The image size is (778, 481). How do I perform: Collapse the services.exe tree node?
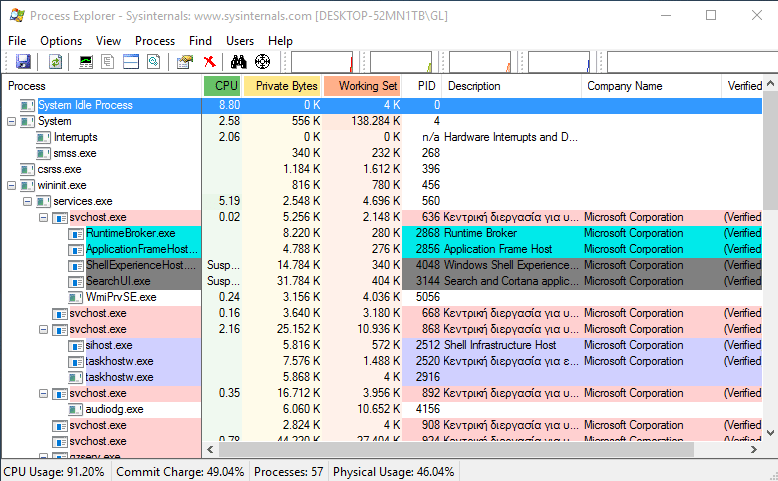pyautogui.click(x=27, y=201)
